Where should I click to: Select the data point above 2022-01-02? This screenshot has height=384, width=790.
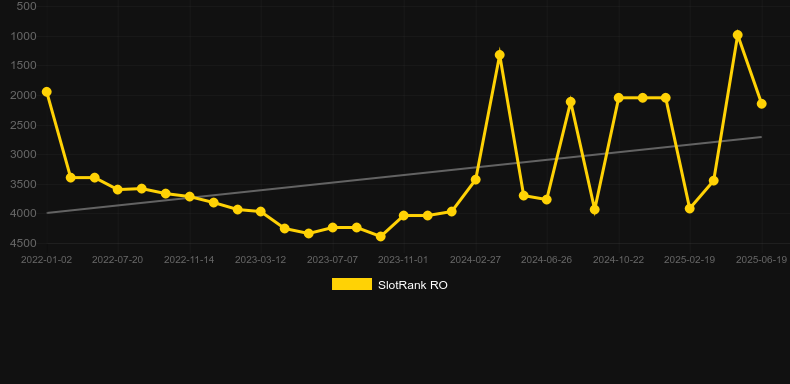pos(46,92)
